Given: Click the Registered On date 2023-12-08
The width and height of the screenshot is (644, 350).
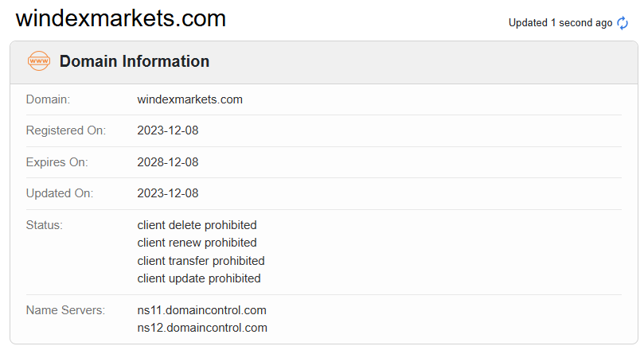Looking at the screenshot, I should pyautogui.click(x=168, y=130).
